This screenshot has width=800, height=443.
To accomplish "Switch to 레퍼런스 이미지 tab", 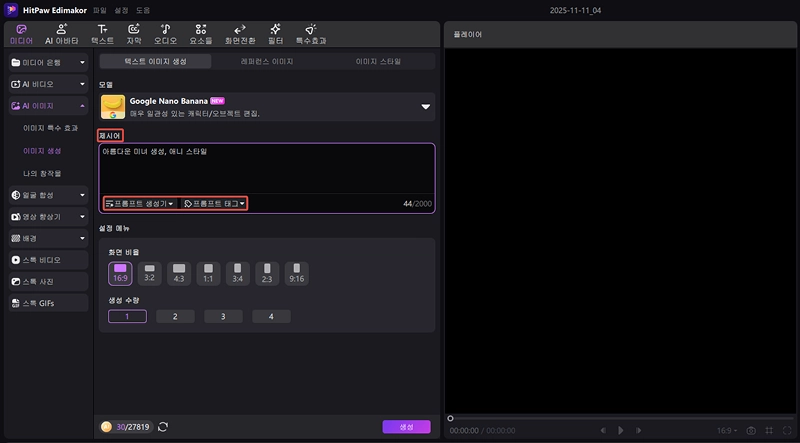I will pyautogui.click(x=267, y=61).
